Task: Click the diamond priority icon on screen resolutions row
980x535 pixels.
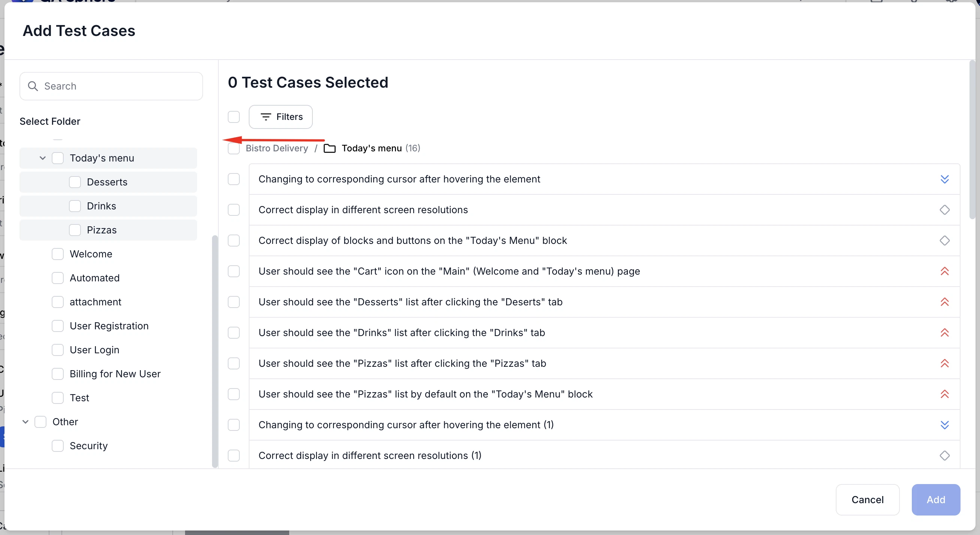Action: coord(945,210)
